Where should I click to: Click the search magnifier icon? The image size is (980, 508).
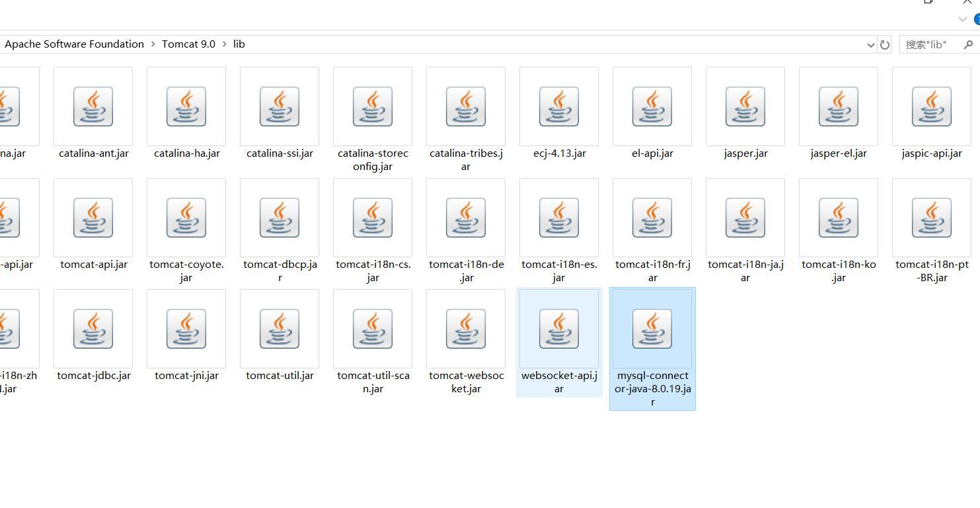coord(969,44)
